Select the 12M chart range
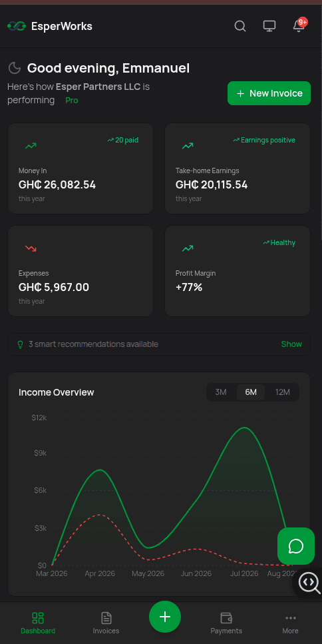The height and width of the screenshot is (644, 322). 282,392
